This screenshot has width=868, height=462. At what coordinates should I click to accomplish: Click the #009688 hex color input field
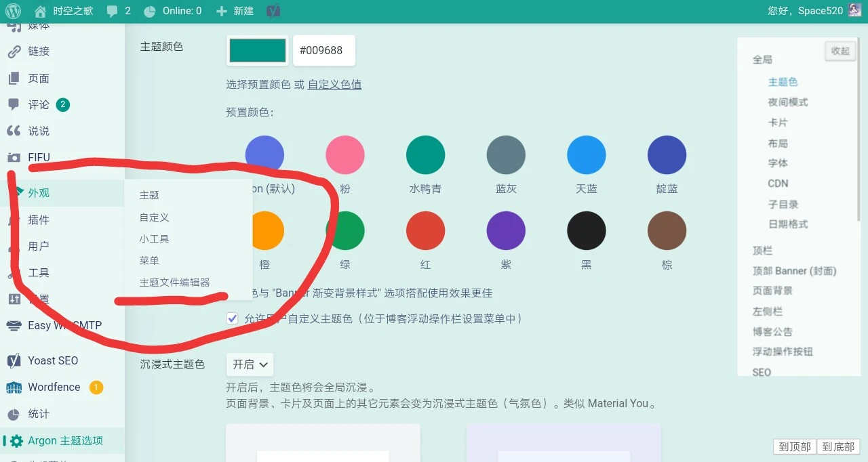point(324,51)
